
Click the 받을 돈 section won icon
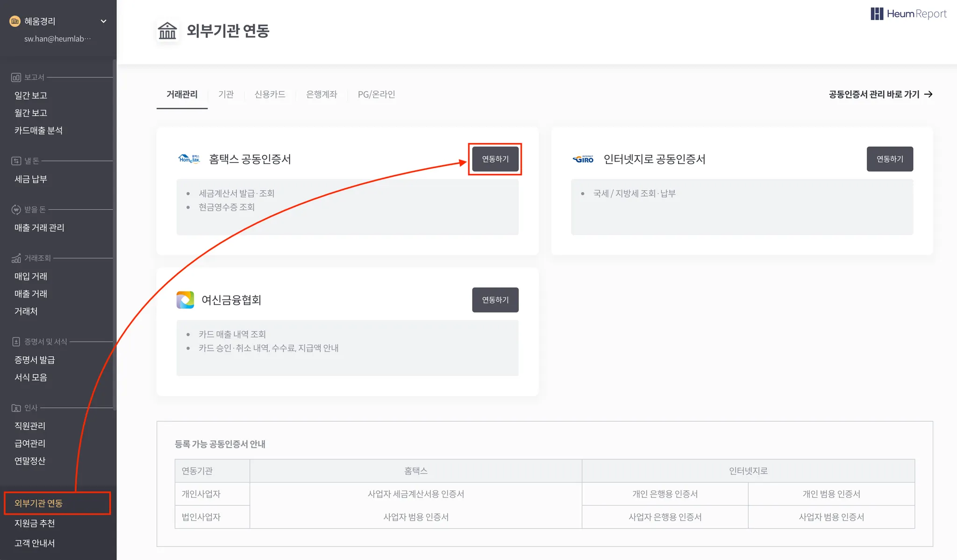pyautogui.click(x=16, y=210)
